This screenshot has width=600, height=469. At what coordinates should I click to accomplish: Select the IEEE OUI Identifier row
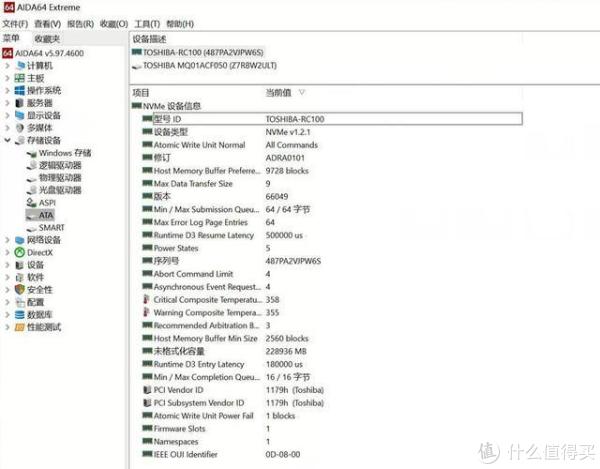pyautogui.click(x=332, y=454)
